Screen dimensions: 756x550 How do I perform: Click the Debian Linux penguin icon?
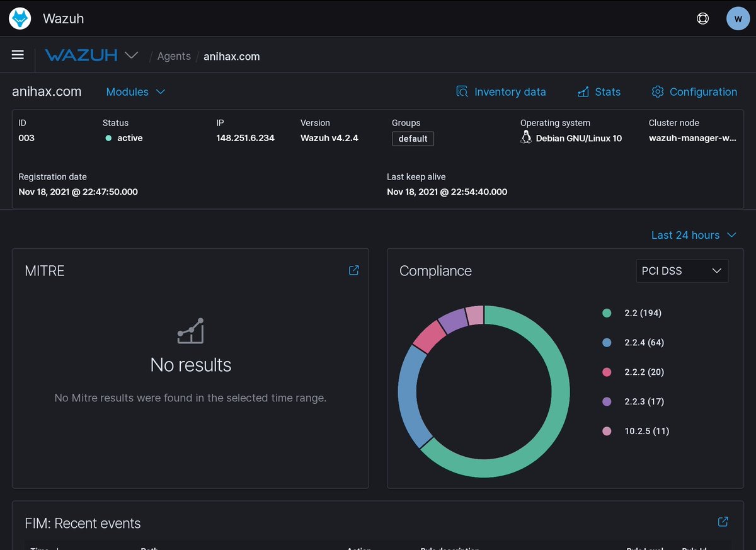point(526,138)
